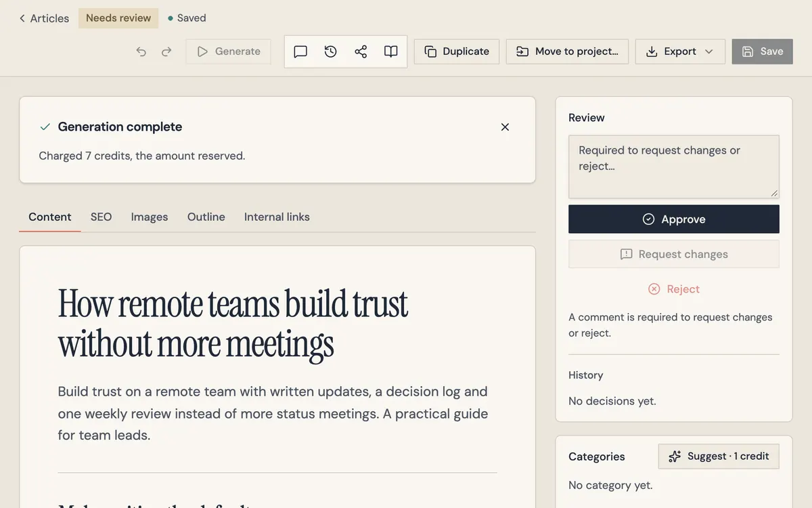The width and height of the screenshot is (812, 508).
Task: Dismiss the Generation complete notice
Action: pos(505,127)
